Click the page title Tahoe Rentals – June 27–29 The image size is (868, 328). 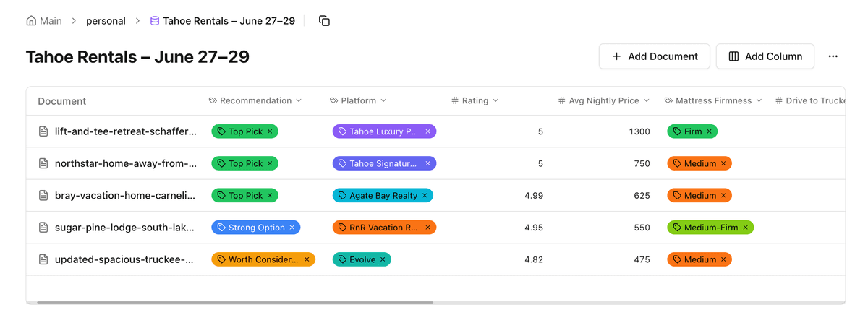pos(137,56)
